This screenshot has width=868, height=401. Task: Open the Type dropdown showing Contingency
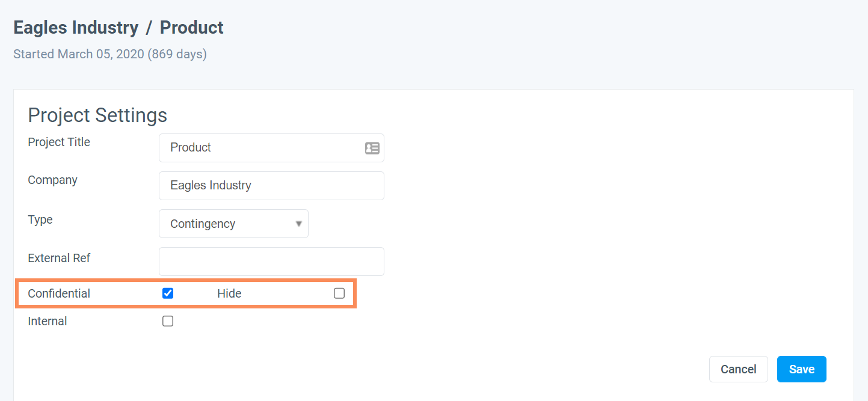point(233,224)
